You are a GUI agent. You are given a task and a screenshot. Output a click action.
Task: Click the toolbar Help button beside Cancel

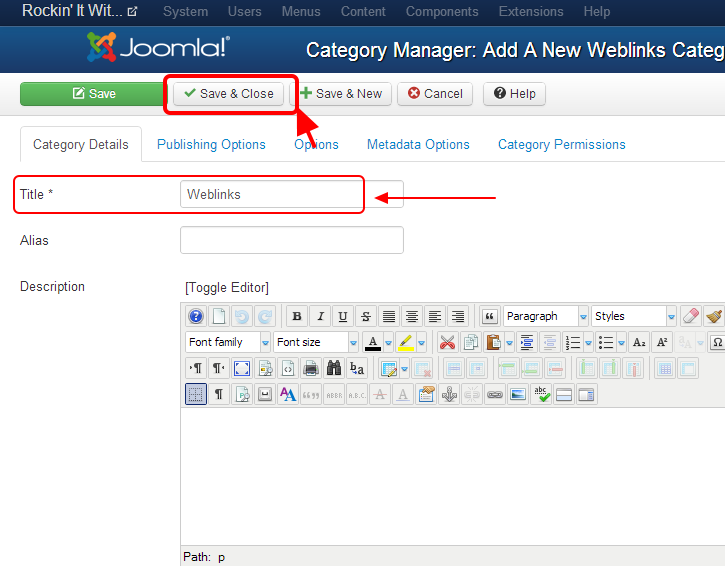coord(515,94)
